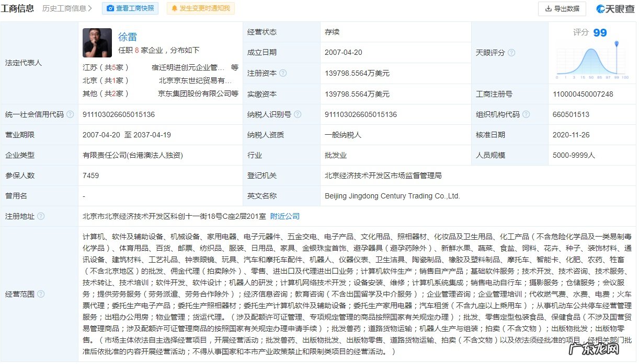The image size is (639, 364).
Task: Open the help icon beside 经营范围
Action: point(41,294)
